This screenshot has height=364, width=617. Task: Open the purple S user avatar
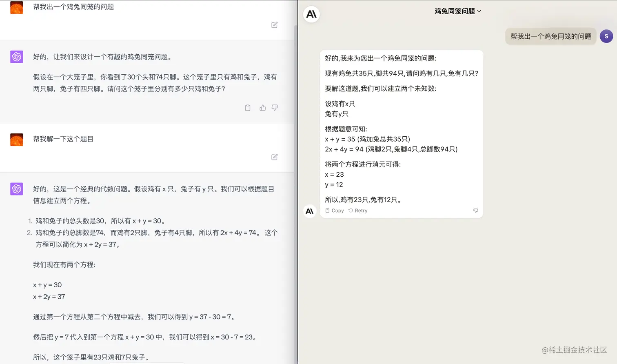point(606,36)
